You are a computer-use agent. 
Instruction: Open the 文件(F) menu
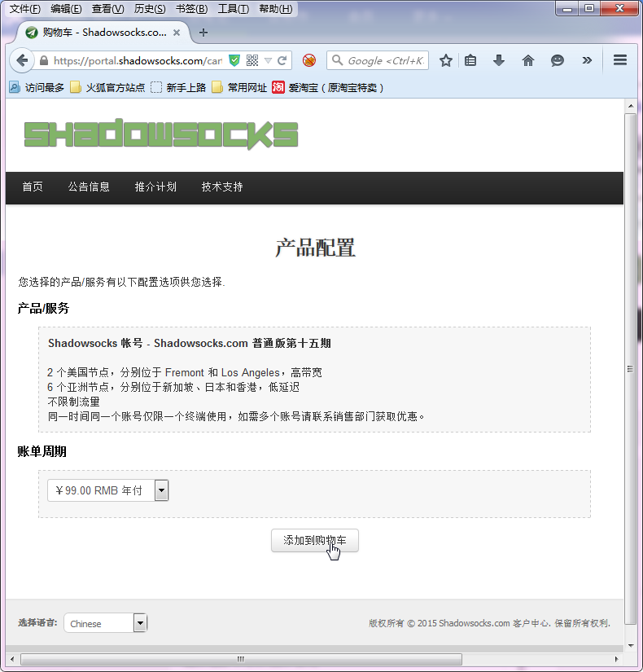(25, 9)
